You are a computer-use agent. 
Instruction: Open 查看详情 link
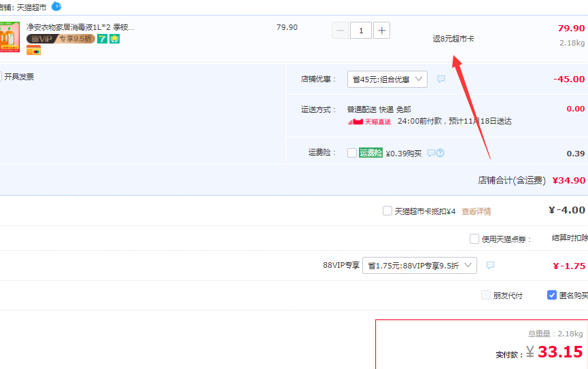pyautogui.click(x=477, y=211)
